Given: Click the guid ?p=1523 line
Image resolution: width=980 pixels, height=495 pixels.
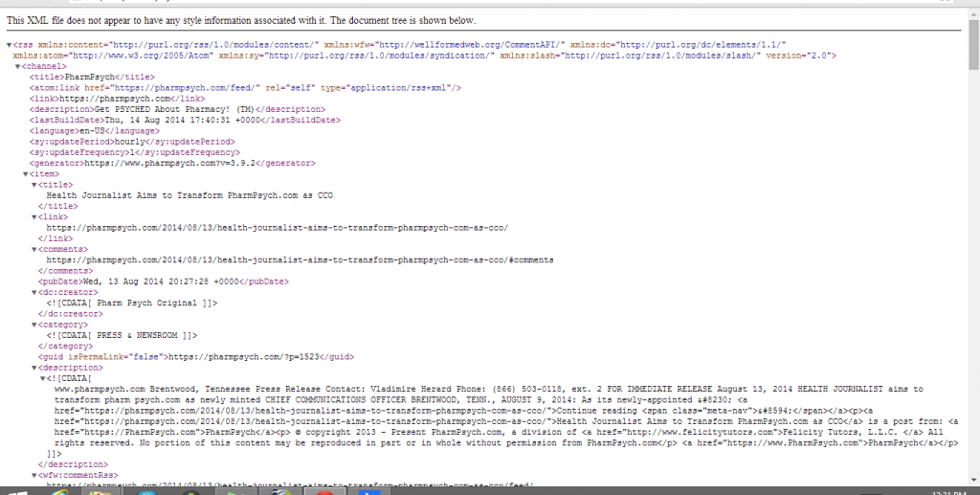Looking at the screenshot, I should (196, 357).
